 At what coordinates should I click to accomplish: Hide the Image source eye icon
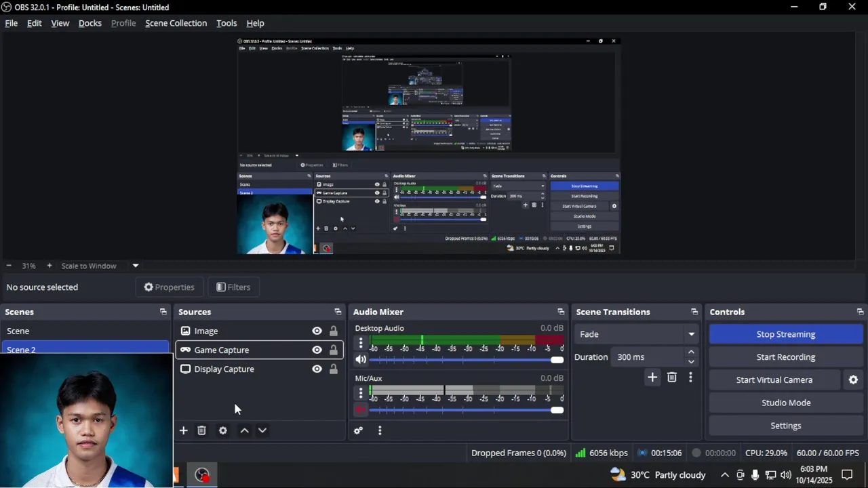click(317, 331)
